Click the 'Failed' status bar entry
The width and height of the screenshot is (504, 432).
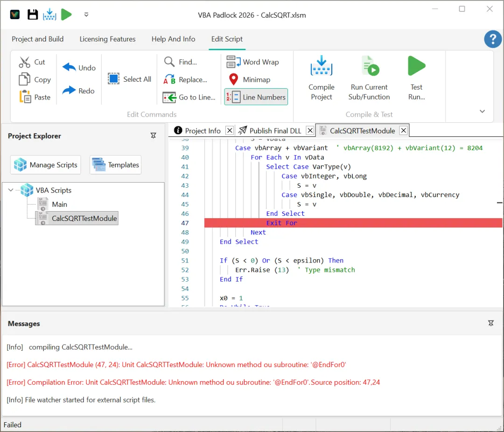pyautogui.click(x=13, y=425)
